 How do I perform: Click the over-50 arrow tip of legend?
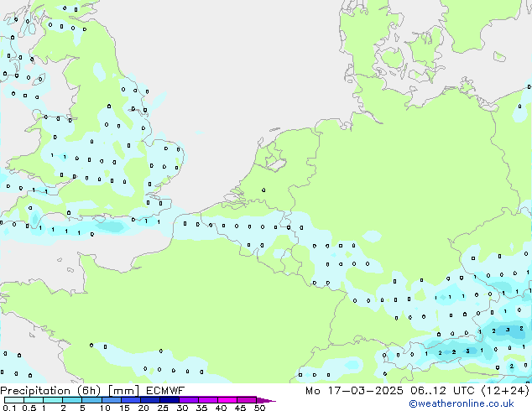pyautogui.click(x=266, y=400)
